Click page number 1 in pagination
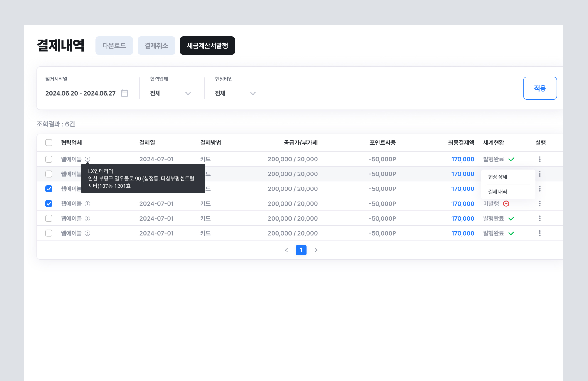Screen dimensions: 588x381 301,250
